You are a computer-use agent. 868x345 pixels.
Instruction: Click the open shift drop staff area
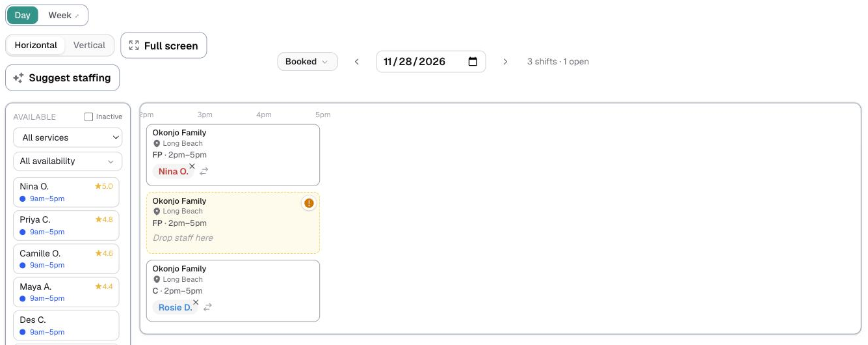pyautogui.click(x=233, y=223)
